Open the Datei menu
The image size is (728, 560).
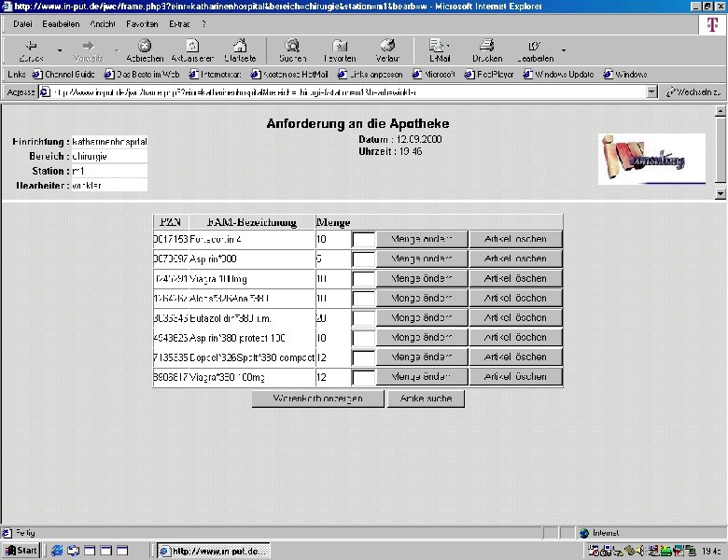[x=22, y=24]
